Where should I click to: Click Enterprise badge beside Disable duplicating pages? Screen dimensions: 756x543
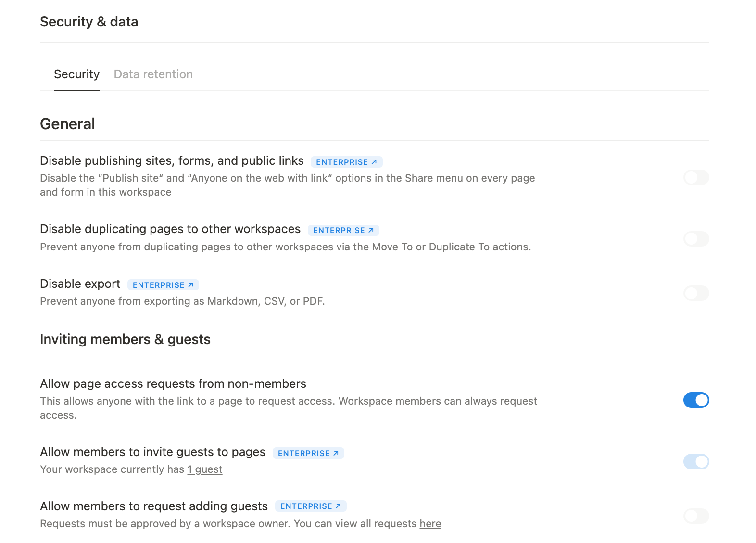point(343,230)
